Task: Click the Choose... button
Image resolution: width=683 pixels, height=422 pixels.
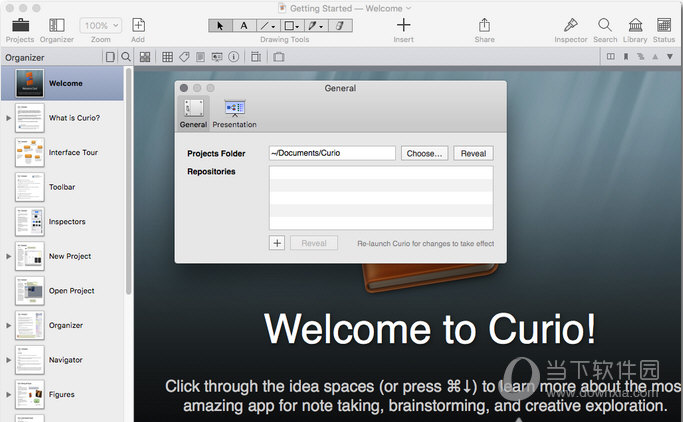Action: pos(424,153)
